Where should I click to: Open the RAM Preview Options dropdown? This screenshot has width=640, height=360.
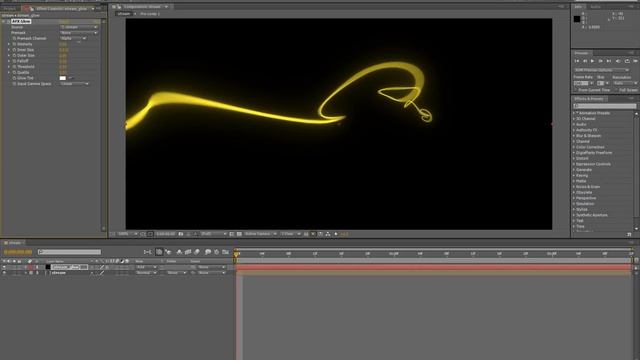coord(602,70)
